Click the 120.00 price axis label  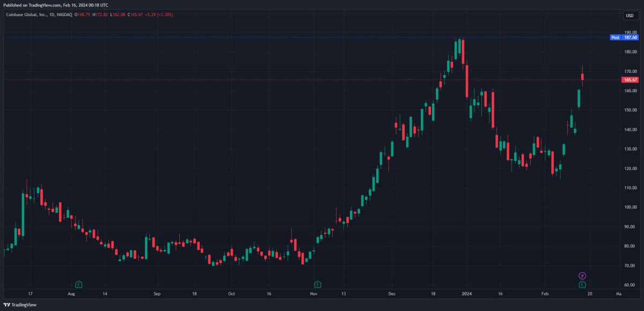pyautogui.click(x=630, y=168)
